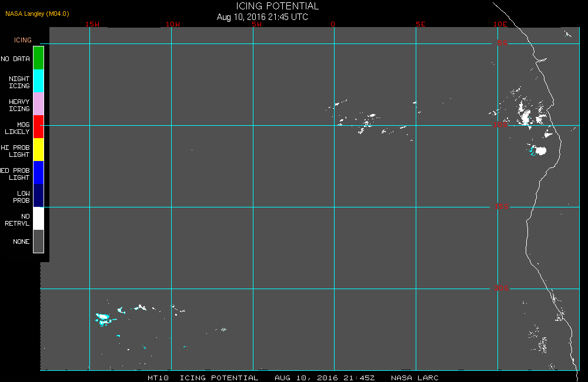588x382 pixels.
Task: Click the 0 longitude label
Action: pos(333,24)
